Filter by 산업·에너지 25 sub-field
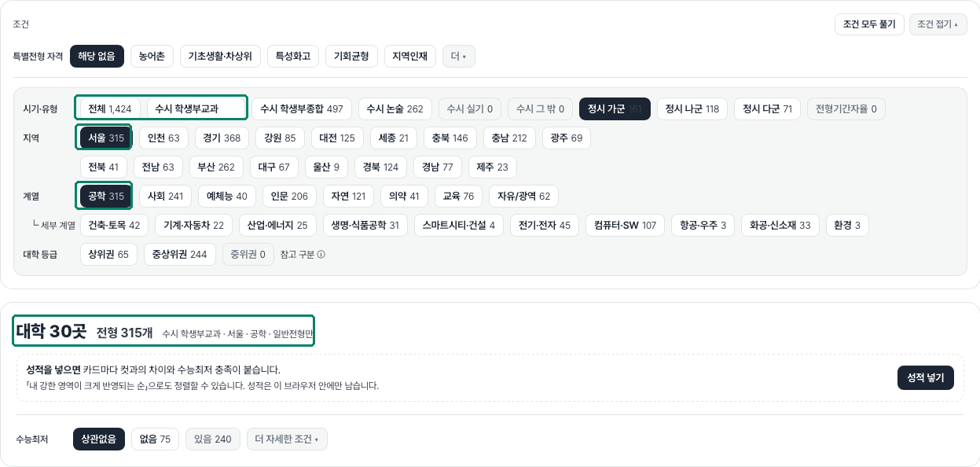Image resolution: width=980 pixels, height=467 pixels. [277, 226]
